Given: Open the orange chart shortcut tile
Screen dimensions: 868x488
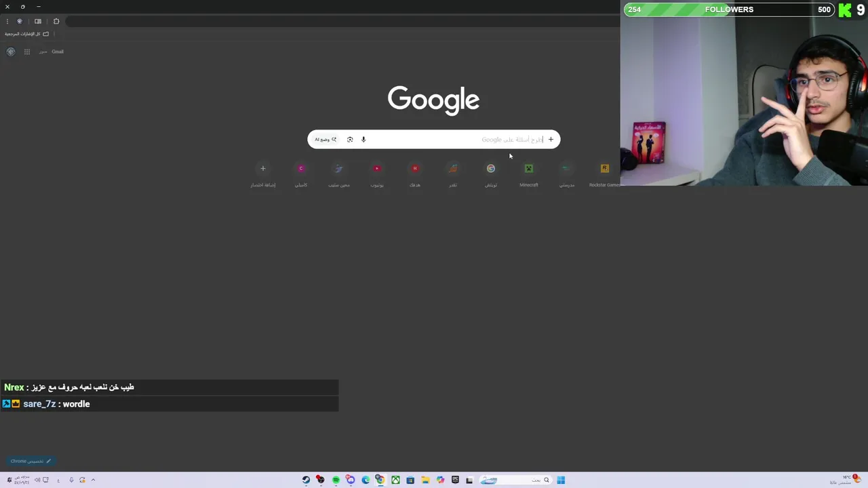Looking at the screenshot, I should tap(453, 174).
